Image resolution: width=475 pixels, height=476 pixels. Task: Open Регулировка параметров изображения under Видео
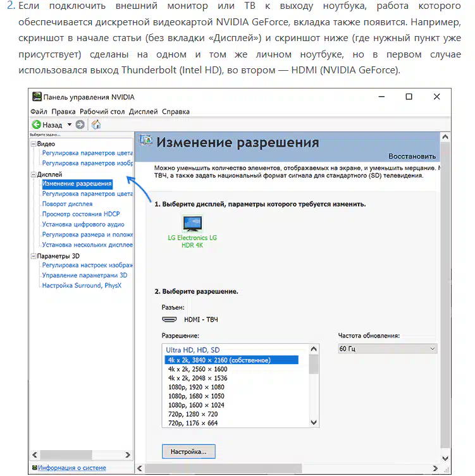click(x=87, y=163)
